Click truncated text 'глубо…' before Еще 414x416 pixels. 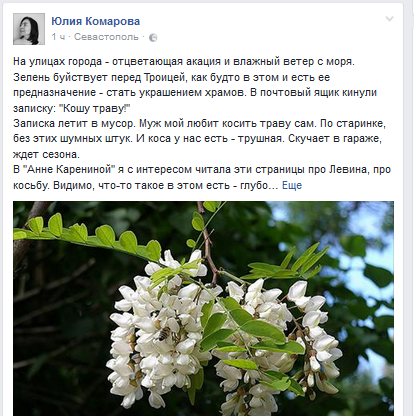[x=259, y=185]
